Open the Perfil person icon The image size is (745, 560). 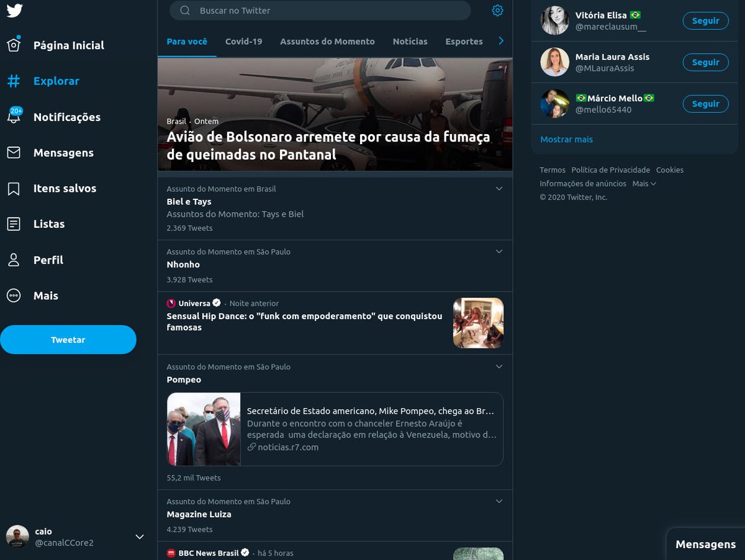(14, 260)
